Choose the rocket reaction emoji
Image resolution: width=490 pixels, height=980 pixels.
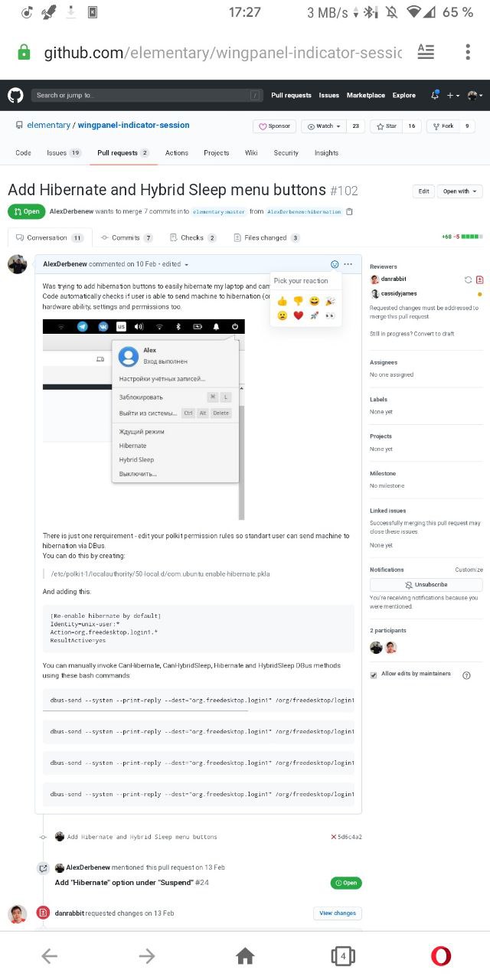[314, 315]
